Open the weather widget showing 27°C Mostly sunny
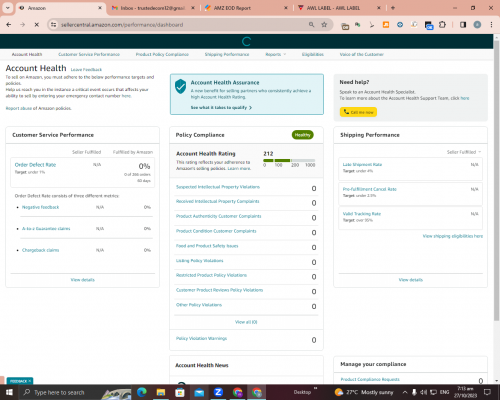The width and height of the screenshot is (500, 400). pos(364,392)
